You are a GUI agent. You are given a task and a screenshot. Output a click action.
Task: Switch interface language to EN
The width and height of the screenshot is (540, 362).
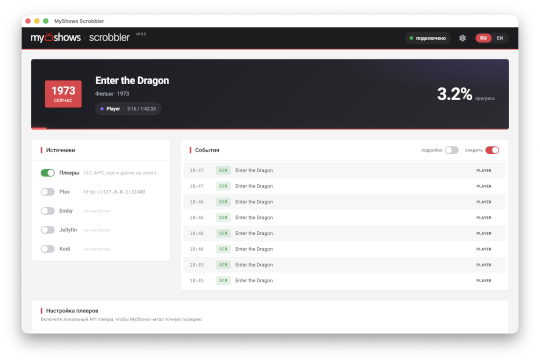pyautogui.click(x=500, y=38)
